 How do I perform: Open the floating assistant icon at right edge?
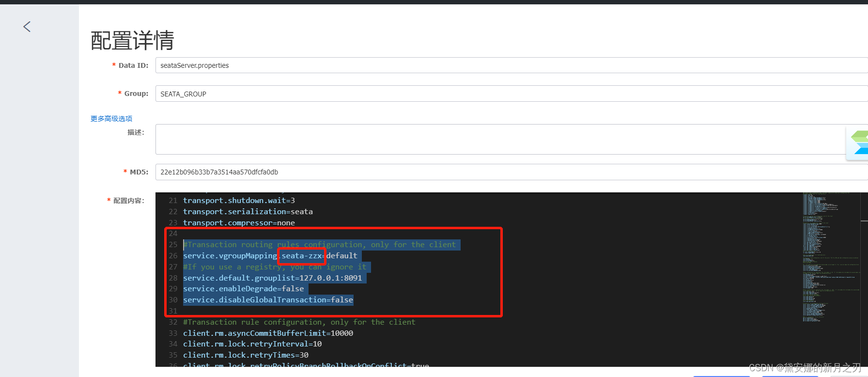click(858, 143)
